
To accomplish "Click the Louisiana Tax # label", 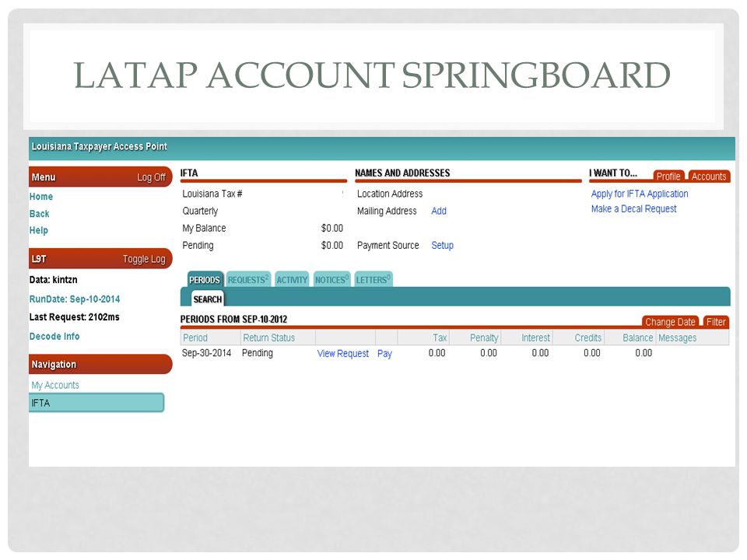I will pyautogui.click(x=212, y=194).
